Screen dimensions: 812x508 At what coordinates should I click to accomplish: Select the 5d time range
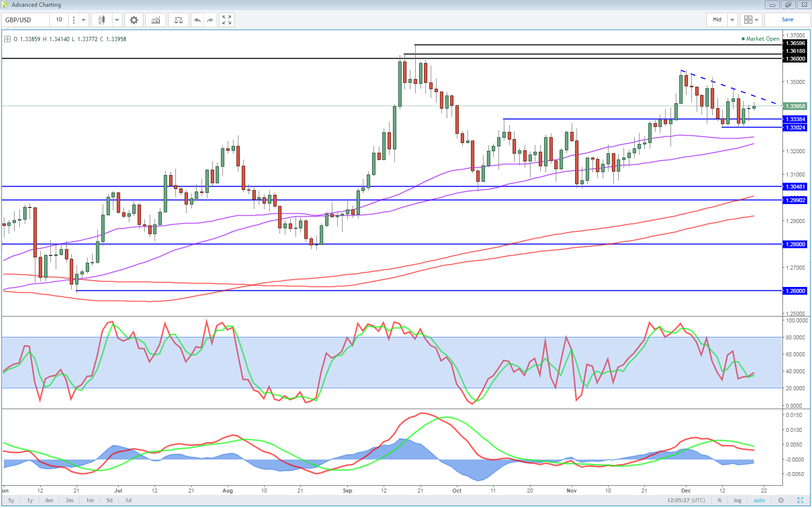pyautogui.click(x=109, y=500)
